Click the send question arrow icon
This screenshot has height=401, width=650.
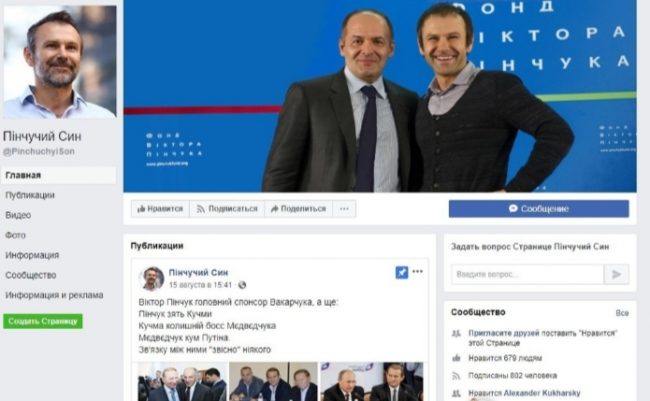point(616,274)
